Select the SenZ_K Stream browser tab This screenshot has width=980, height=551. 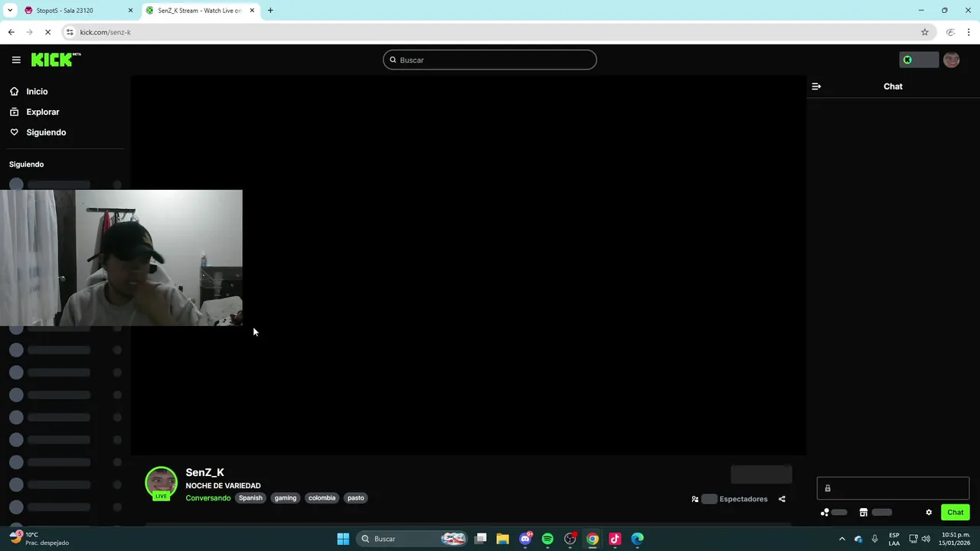199,11
